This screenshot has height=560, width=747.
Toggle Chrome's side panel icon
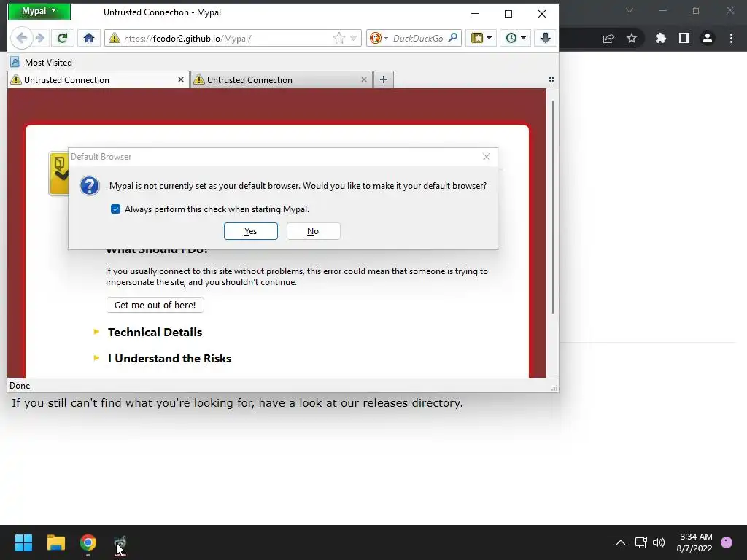tap(684, 38)
